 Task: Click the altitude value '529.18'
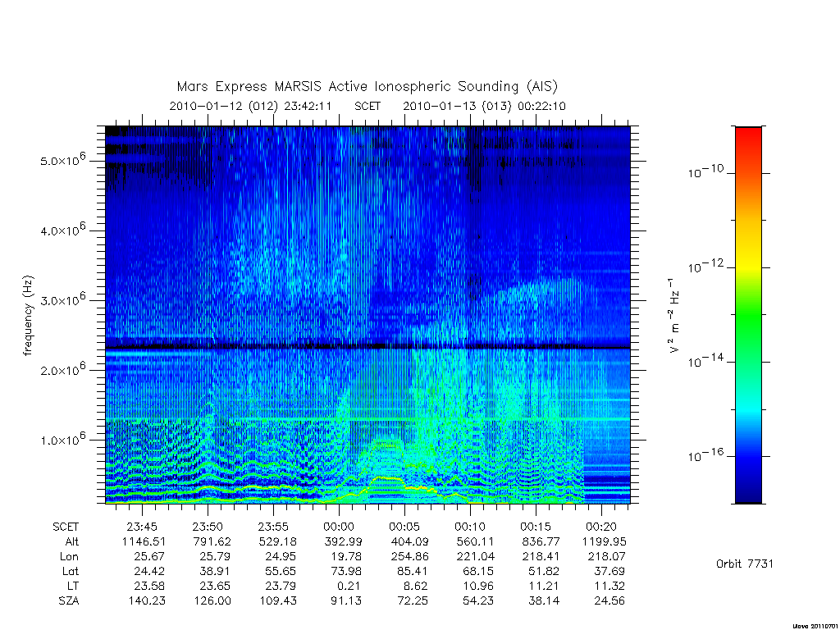pyautogui.click(x=277, y=541)
